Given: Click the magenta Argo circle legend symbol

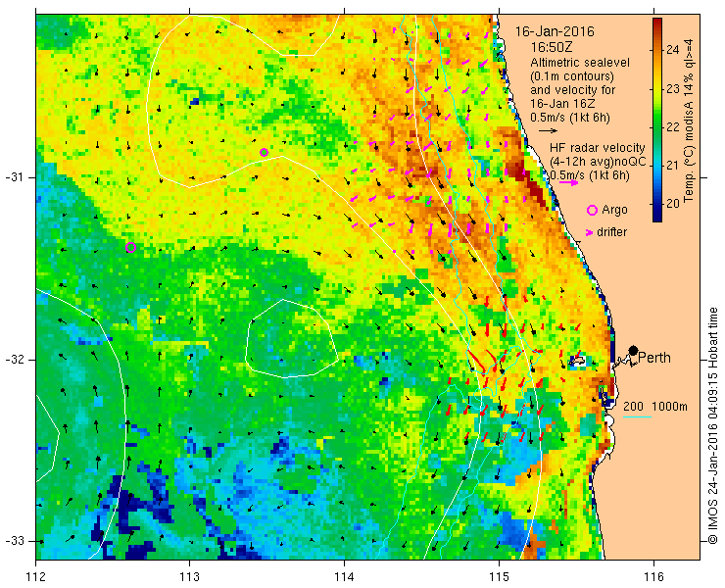Looking at the screenshot, I should pyautogui.click(x=592, y=211).
